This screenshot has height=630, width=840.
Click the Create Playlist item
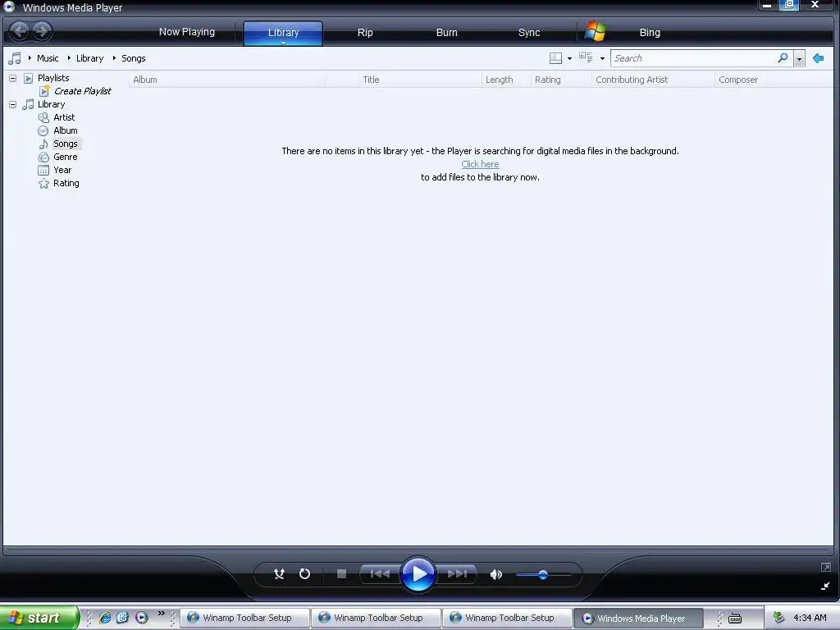[x=83, y=91]
